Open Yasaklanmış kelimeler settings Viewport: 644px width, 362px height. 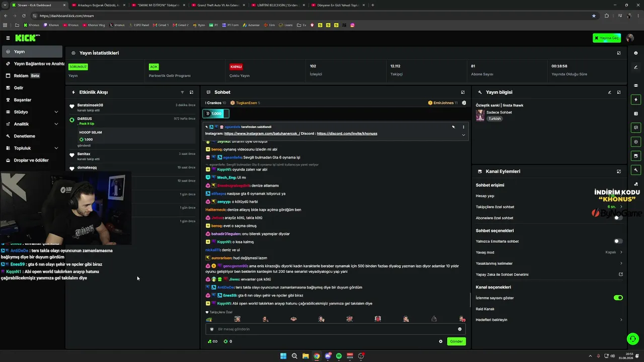coord(549,263)
